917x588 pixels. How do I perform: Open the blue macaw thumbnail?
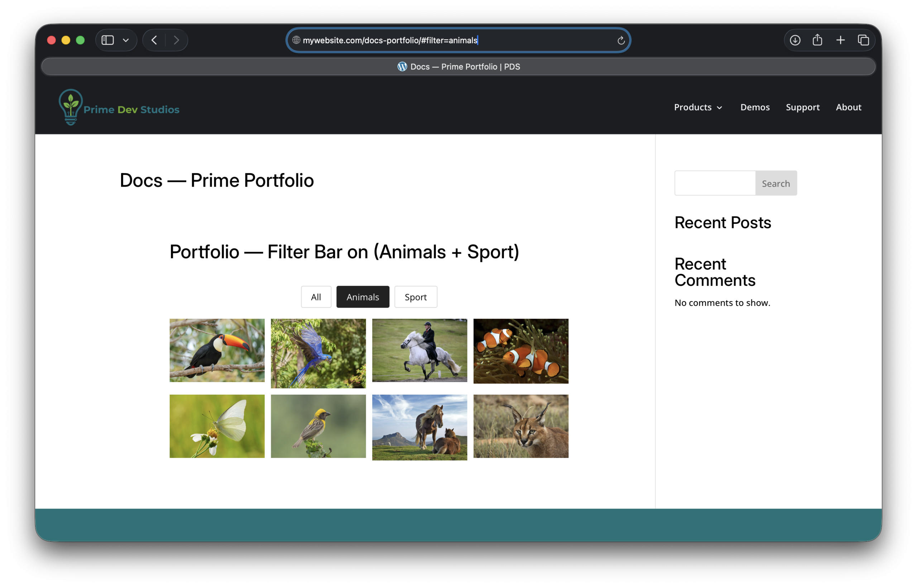coord(318,353)
